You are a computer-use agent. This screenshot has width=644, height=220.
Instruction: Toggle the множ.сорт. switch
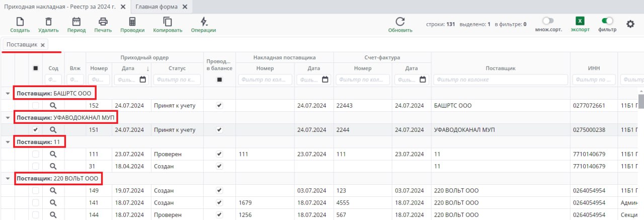coord(548,21)
